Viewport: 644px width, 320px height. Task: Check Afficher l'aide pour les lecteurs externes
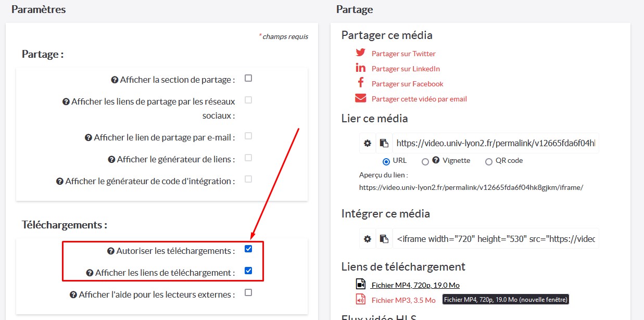(x=248, y=292)
